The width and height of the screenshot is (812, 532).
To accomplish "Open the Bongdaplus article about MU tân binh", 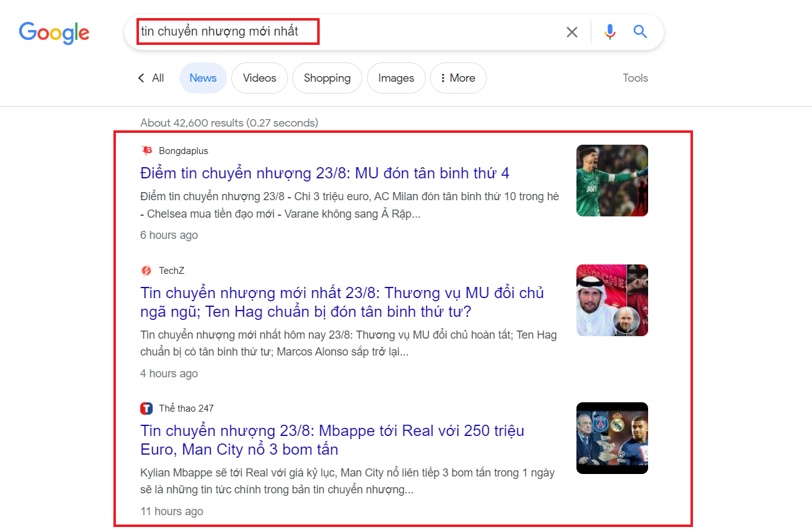I will click(x=325, y=173).
